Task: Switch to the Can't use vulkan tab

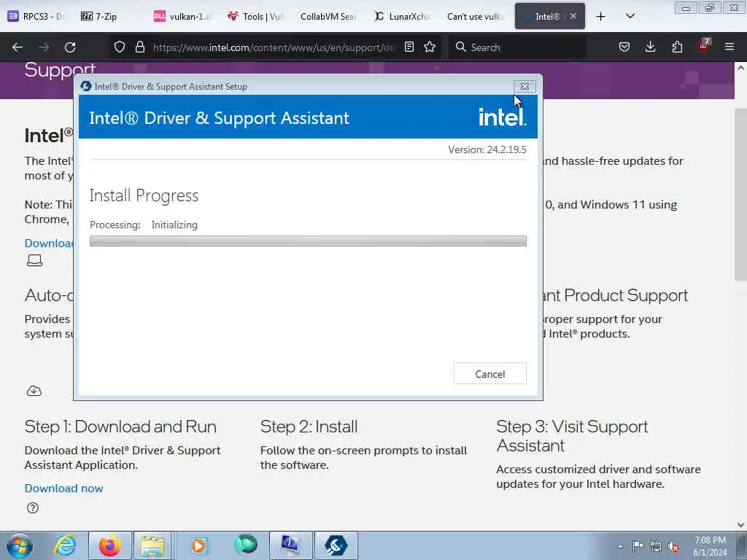Action: tap(474, 16)
